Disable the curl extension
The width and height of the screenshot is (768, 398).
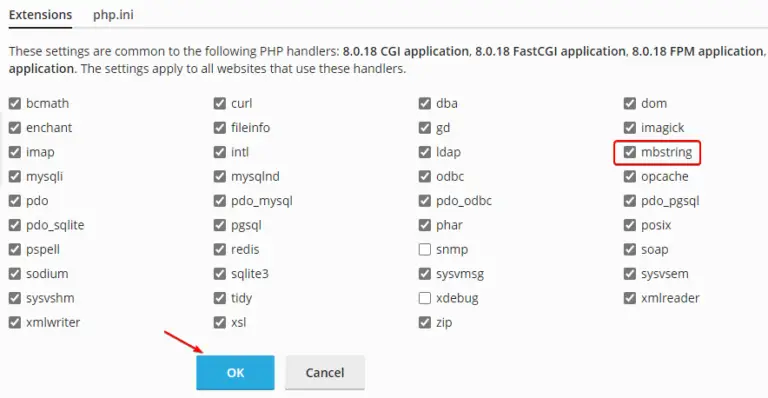pos(219,103)
